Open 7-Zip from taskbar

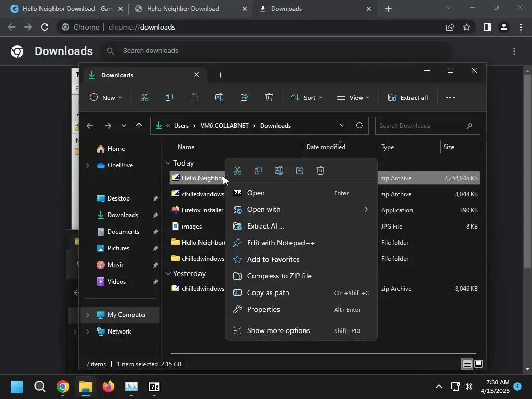[x=154, y=387]
